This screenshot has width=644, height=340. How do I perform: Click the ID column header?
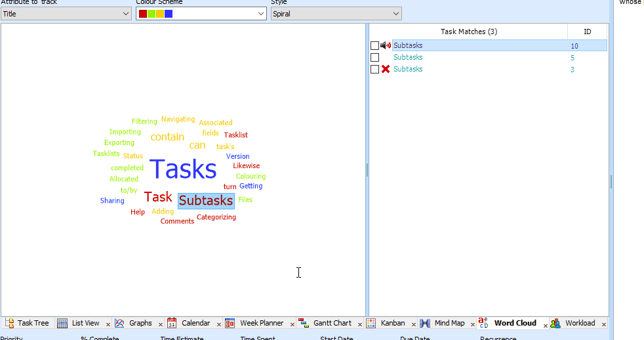coord(588,32)
